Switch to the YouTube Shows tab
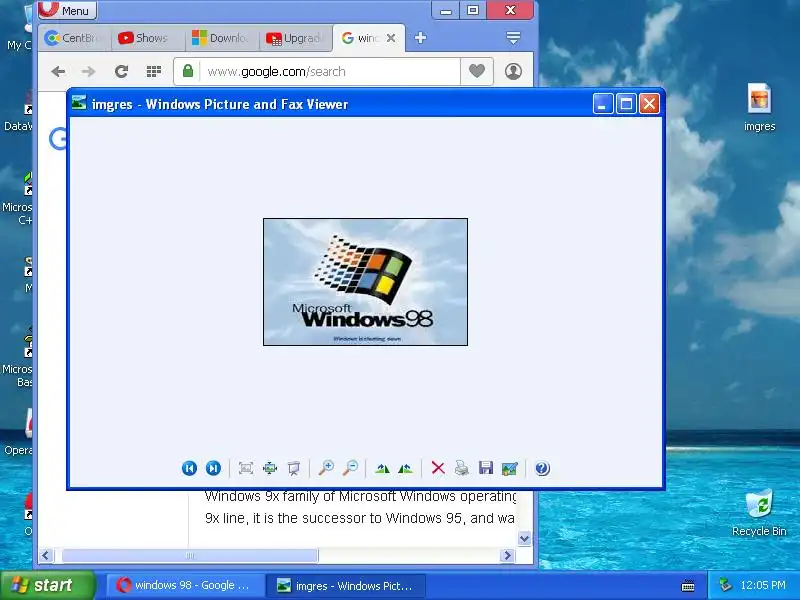 tap(148, 38)
